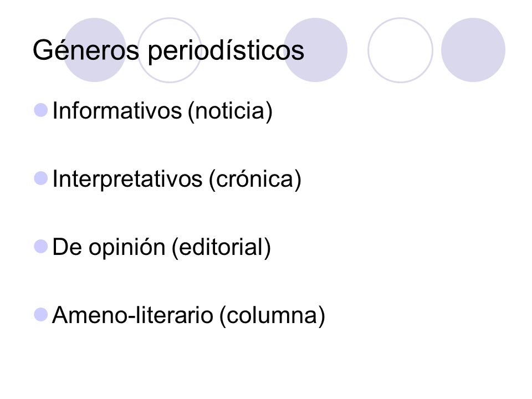This screenshot has height=399, width=532.
Task: Click the bullet dot beside Interpretativos
Action: 41,178
